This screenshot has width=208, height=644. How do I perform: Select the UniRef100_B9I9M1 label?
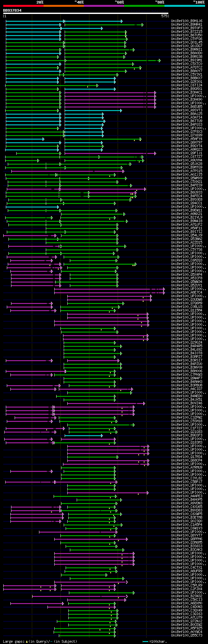[x=187, y=60]
